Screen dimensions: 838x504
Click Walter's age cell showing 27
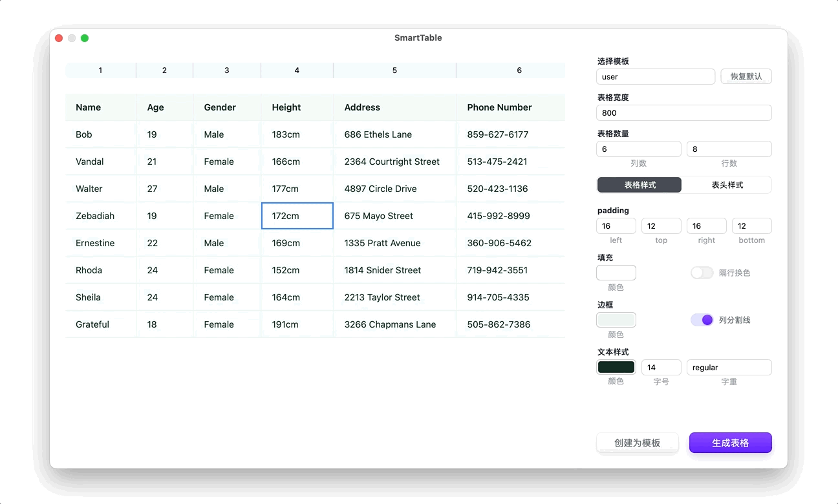tap(165, 189)
